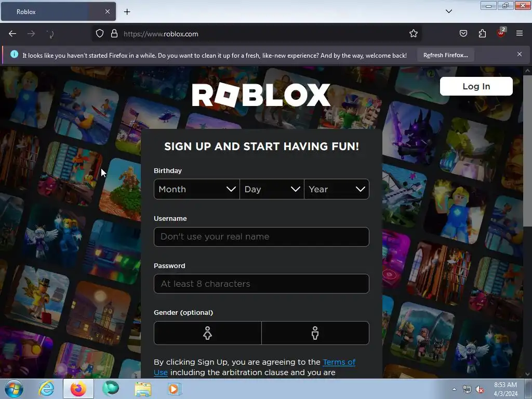Open the Day birthday dropdown
The height and width of the screenshot is (399, 532).
pos(272,189)
